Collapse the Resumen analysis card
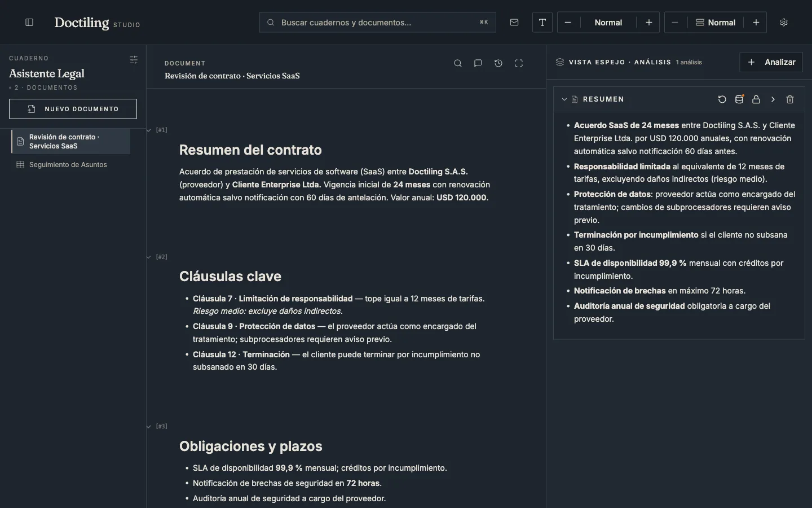812x508 pixels. (x=564, y=99)
